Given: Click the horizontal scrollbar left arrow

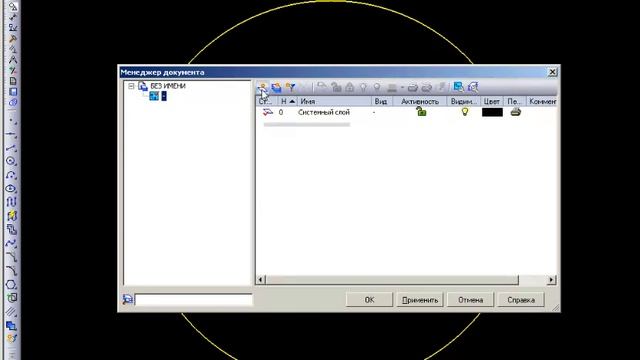Looking at the screenshot, I should (260, 280).
